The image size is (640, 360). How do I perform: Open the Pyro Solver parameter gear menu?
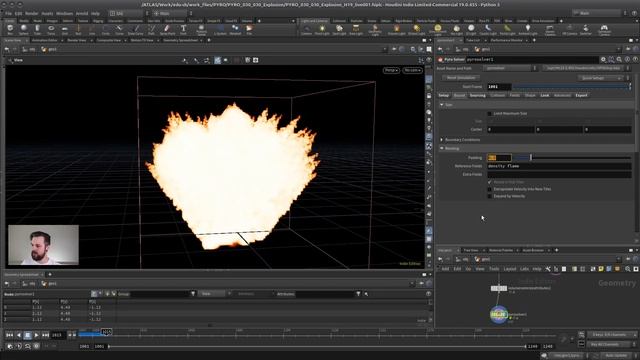(603, 60)
